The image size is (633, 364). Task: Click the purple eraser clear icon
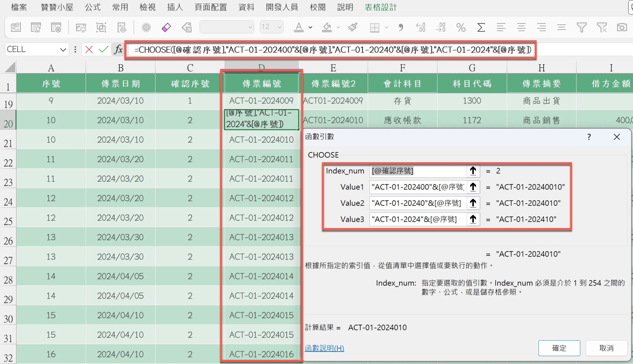coord(166,28)
